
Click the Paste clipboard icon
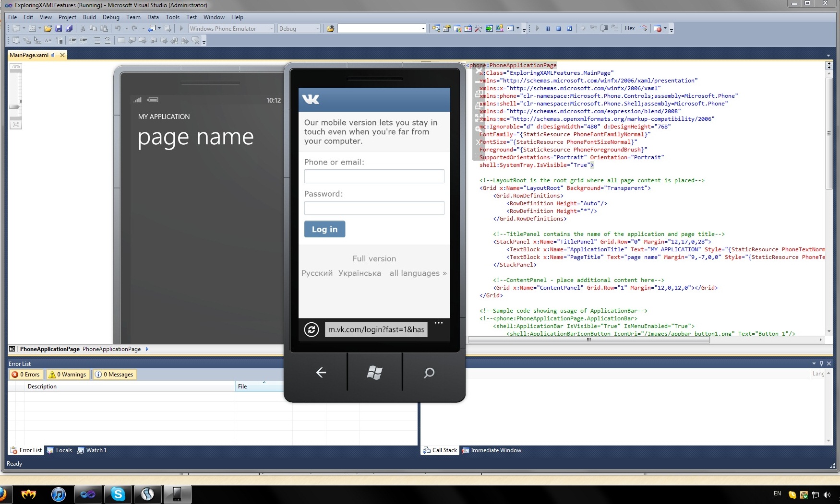tap(104, 29)
